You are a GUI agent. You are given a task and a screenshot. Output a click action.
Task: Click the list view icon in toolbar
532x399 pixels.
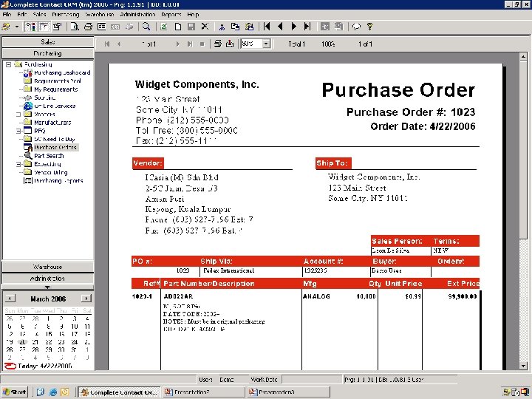pyautogui.click(x=101, y=27)
